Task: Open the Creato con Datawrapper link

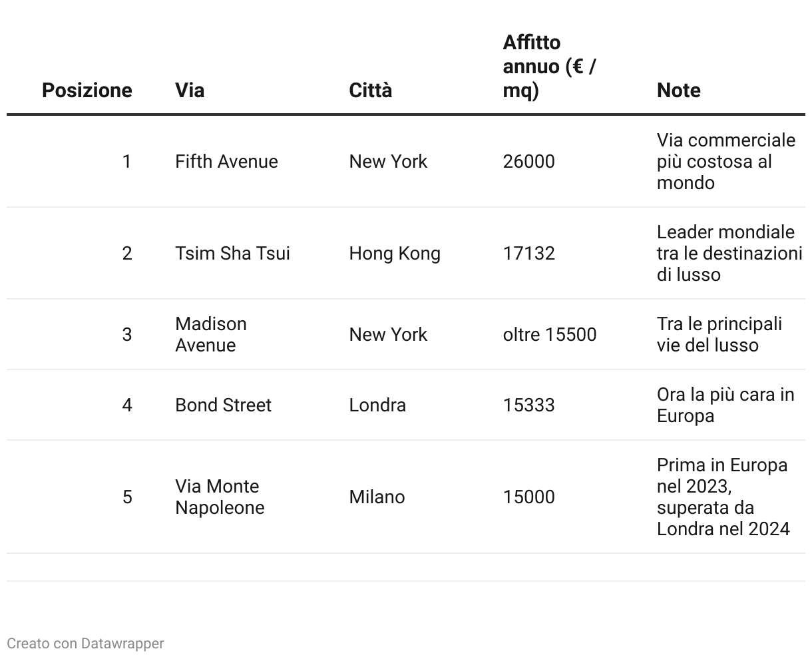Action: [85, 643]
